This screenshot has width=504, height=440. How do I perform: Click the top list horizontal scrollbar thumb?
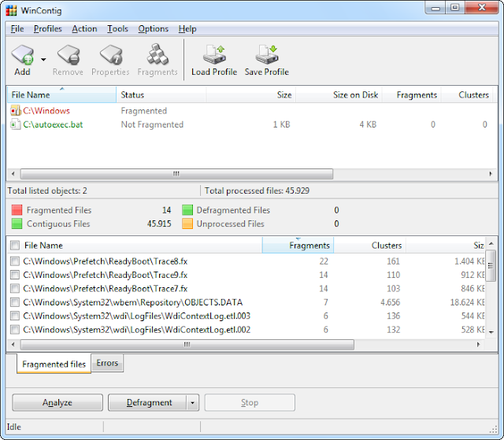(x=176, y=174)
